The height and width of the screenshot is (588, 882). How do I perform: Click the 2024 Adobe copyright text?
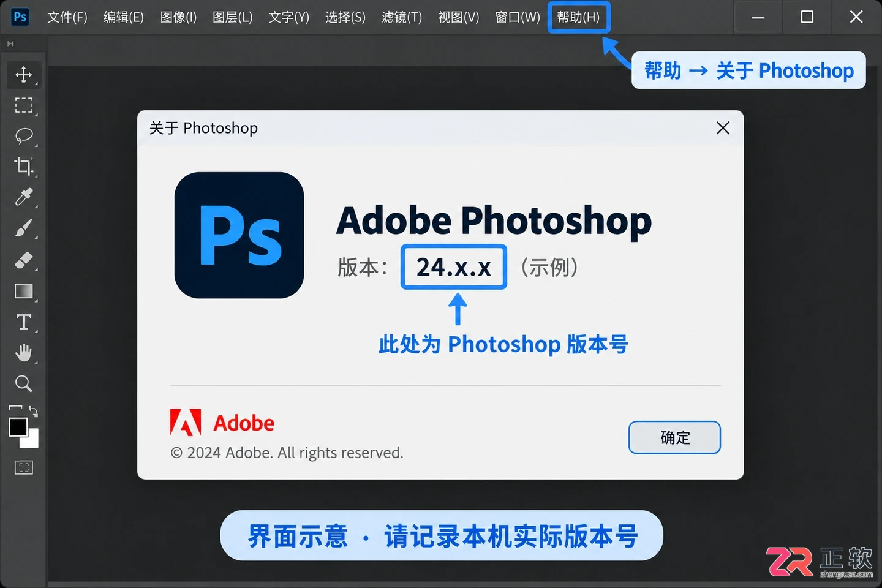(287, 453)
